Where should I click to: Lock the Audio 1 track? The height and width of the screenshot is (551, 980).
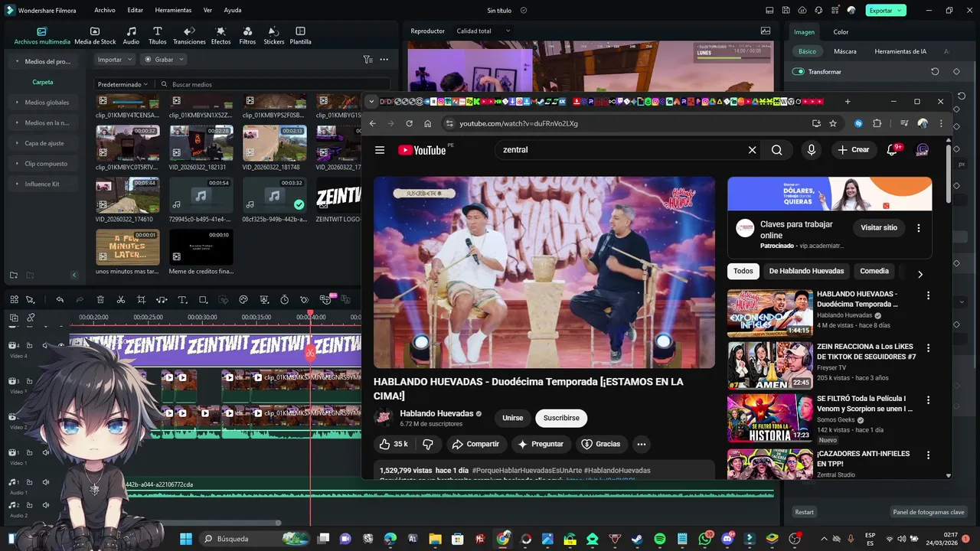pyautogui.click(x=31, y=482)
